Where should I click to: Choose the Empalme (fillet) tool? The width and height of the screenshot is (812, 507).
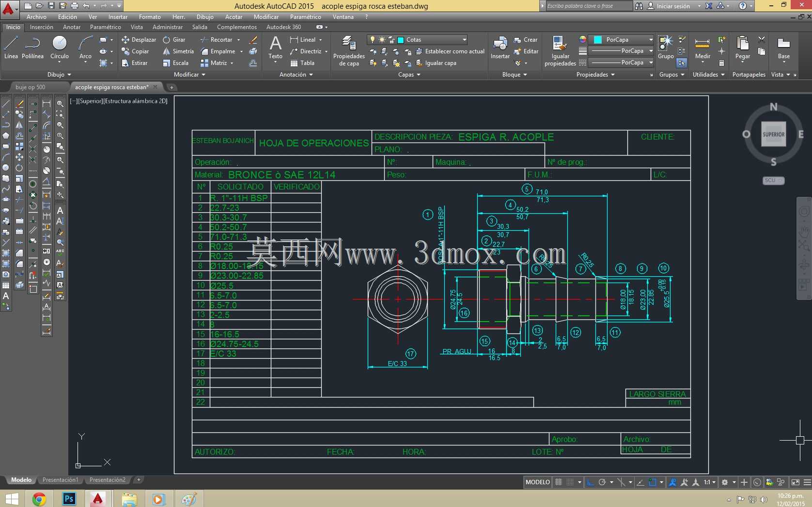coord(218,51)
